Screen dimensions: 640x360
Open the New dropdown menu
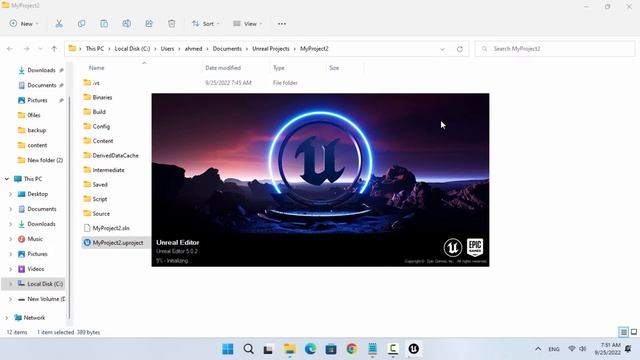[24, 24]
